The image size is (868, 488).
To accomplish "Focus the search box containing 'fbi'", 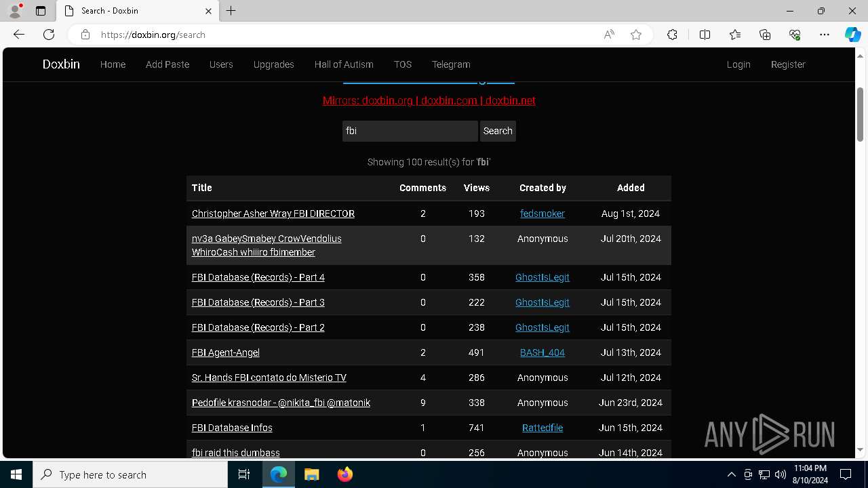I will pyautogui.click(x=410, y=131).
